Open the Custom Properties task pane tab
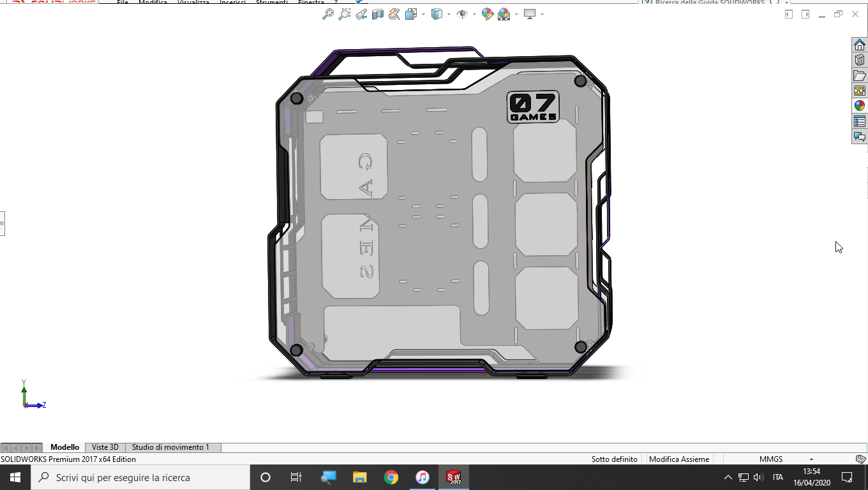This screenshot has height=490, width=868. 860,121
